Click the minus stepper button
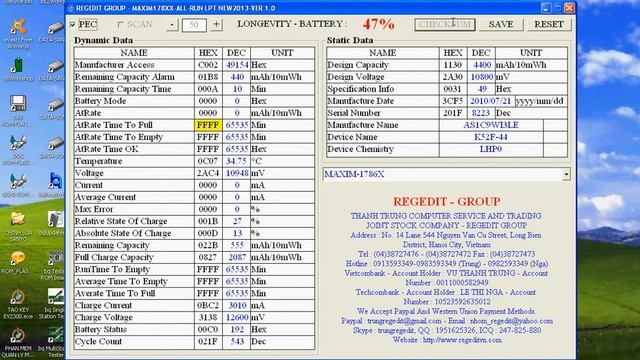Screen dimensions: 640x360 click(172, 24)
